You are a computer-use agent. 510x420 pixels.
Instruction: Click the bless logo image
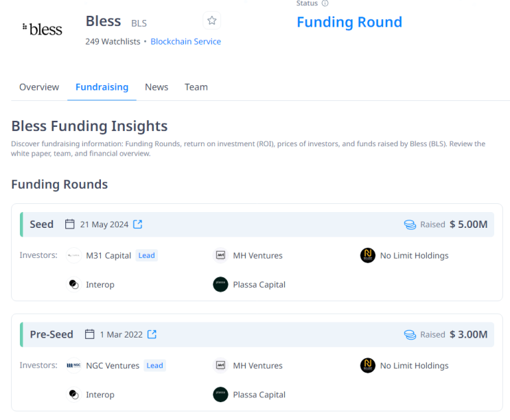pyautogui.click(x=42, y=30)
